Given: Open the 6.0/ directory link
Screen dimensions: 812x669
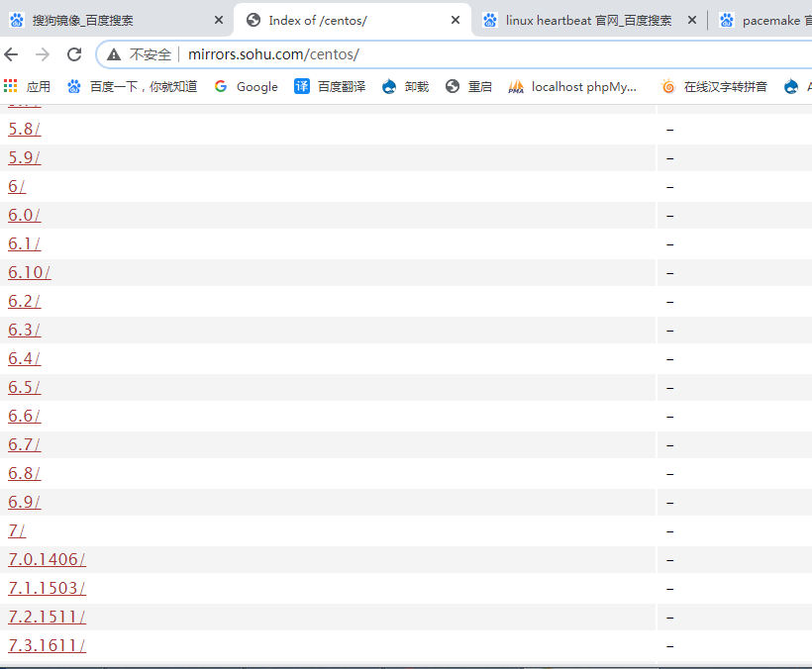Looking at the screenshot, I should 25,215.
